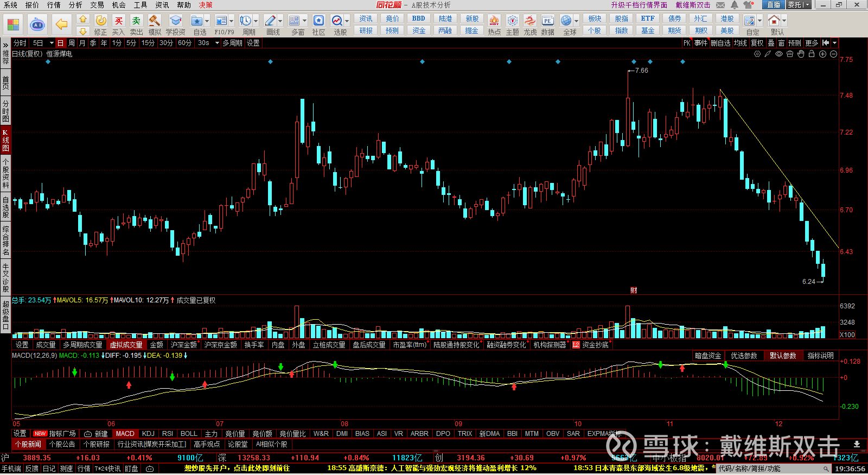The height and width of the screenshot is (475, 868).
Task: Click the AI robot assistant icon
Action: pyautogui.click(x=37, y=24)
